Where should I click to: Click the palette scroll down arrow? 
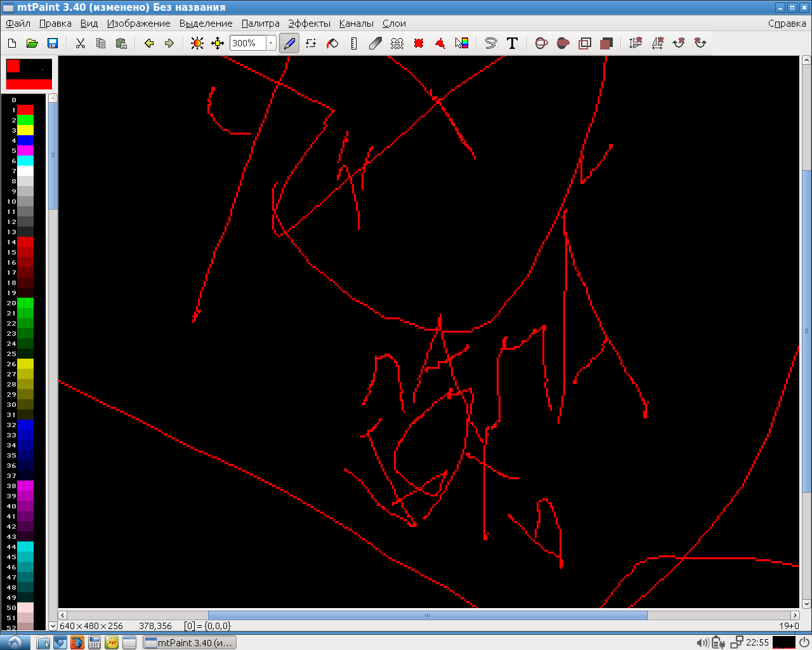click(x=53, y=626)
